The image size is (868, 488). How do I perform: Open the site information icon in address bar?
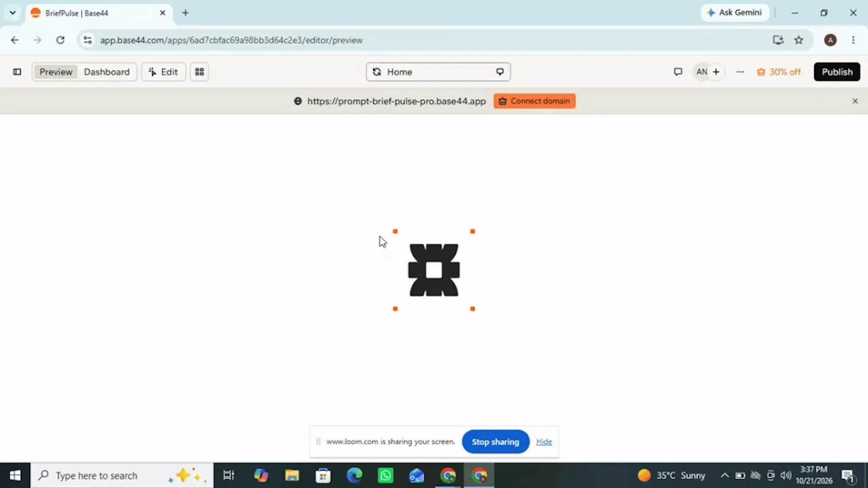(x=87, y=40)
